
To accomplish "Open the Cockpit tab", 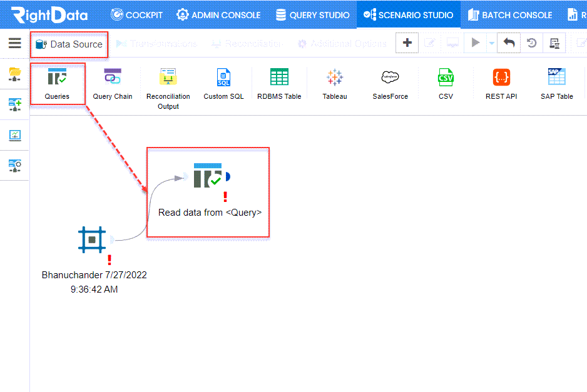I will click(136, 15).
